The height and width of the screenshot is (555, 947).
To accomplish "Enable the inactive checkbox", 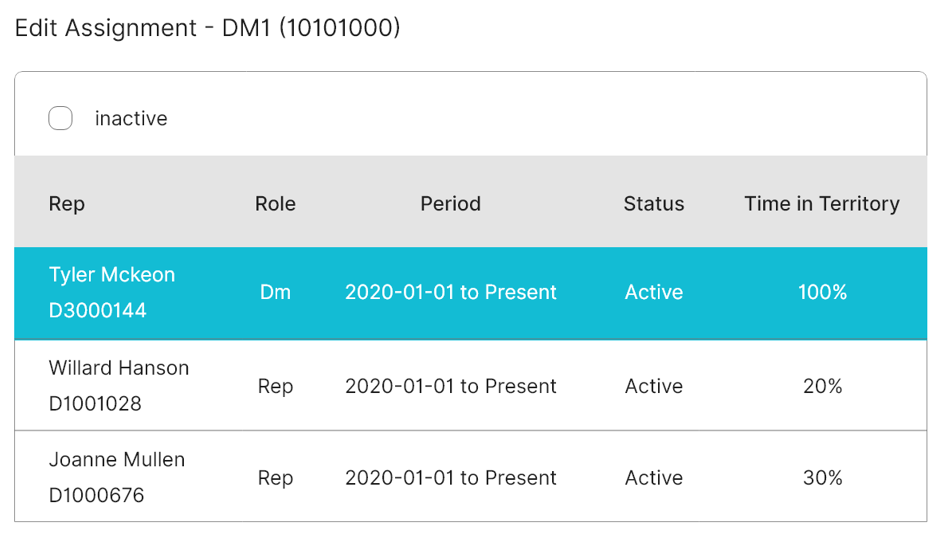I will (60, 118).
